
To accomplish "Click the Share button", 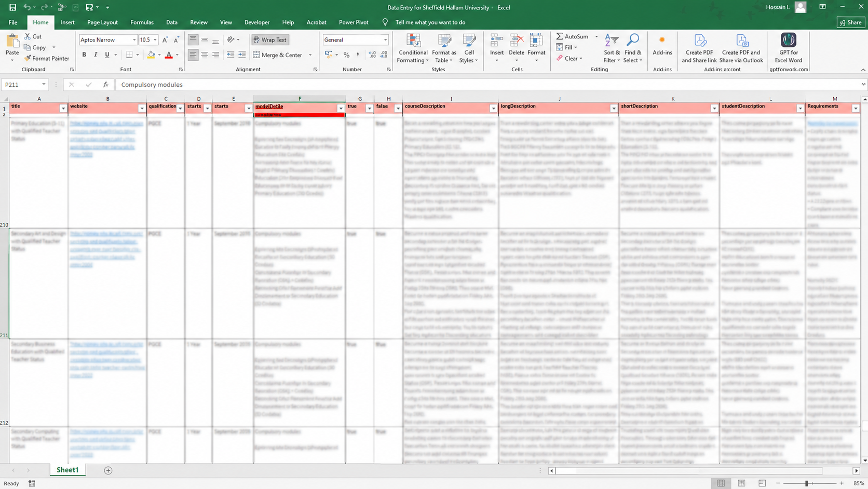I will coord(850,22).
